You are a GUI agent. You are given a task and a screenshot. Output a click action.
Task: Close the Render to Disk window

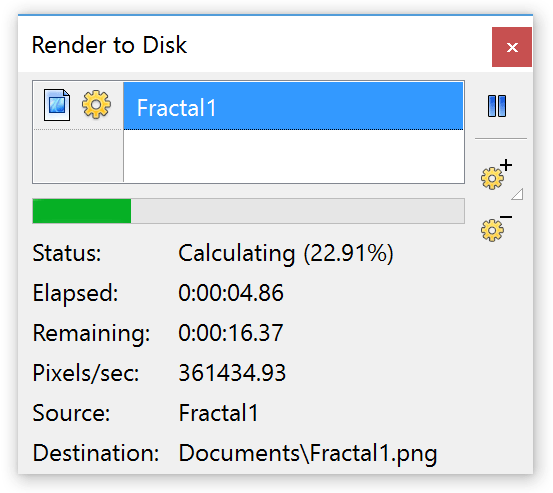click(512, 47)
